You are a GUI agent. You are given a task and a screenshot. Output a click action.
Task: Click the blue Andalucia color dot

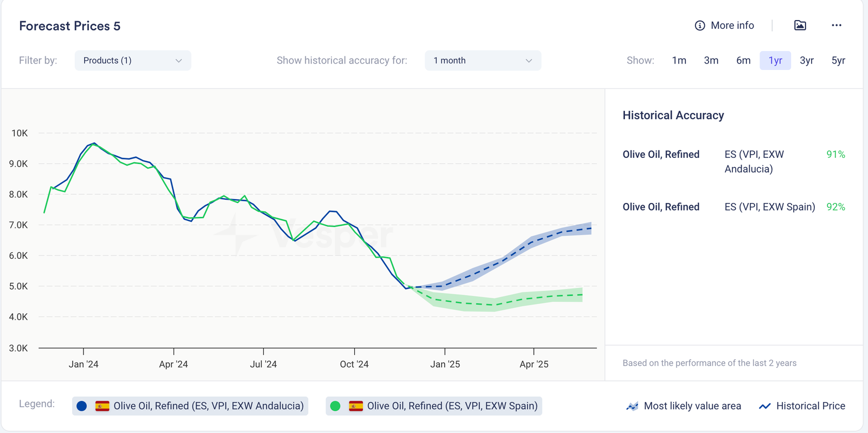82,406
